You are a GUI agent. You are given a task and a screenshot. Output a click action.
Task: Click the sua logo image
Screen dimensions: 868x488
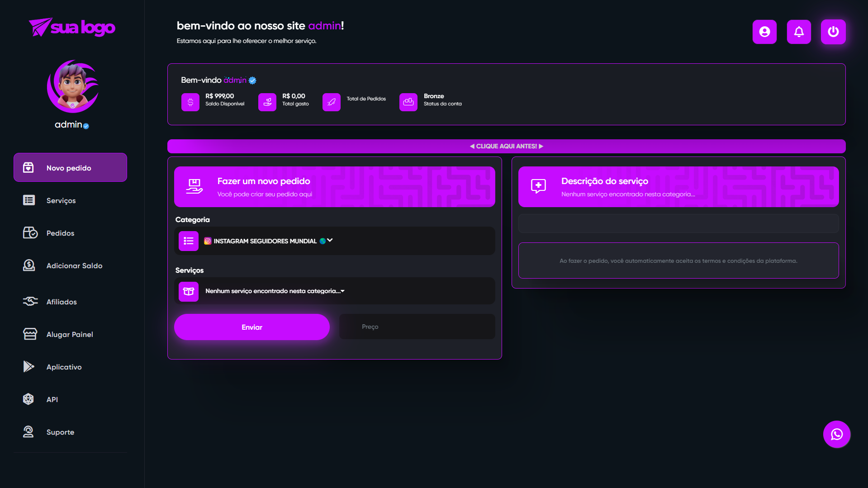point(71,27)
